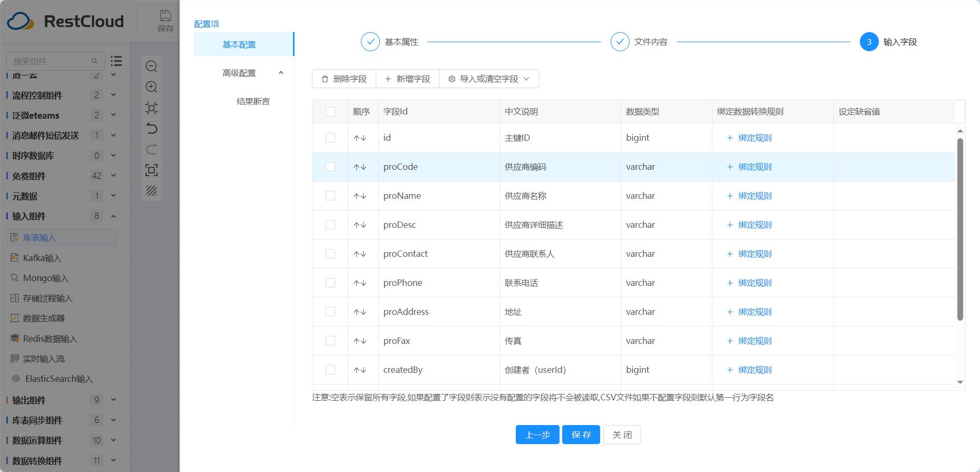Check the proPhone field row checkbox
The image size is (980, 472).
330,283
